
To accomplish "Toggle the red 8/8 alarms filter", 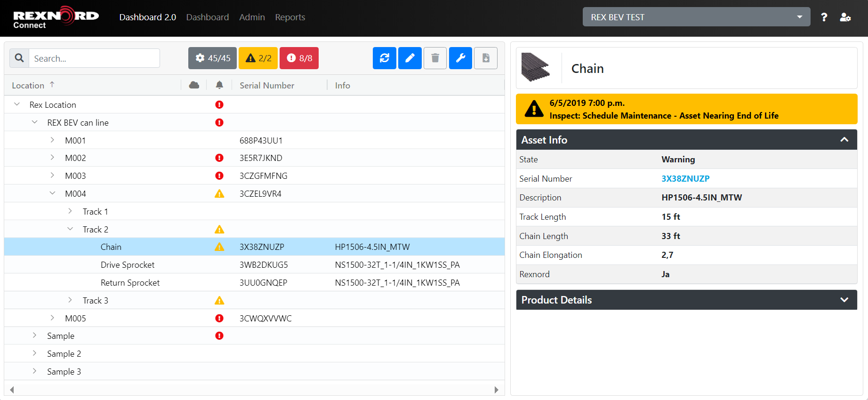I will click(299, 58).
